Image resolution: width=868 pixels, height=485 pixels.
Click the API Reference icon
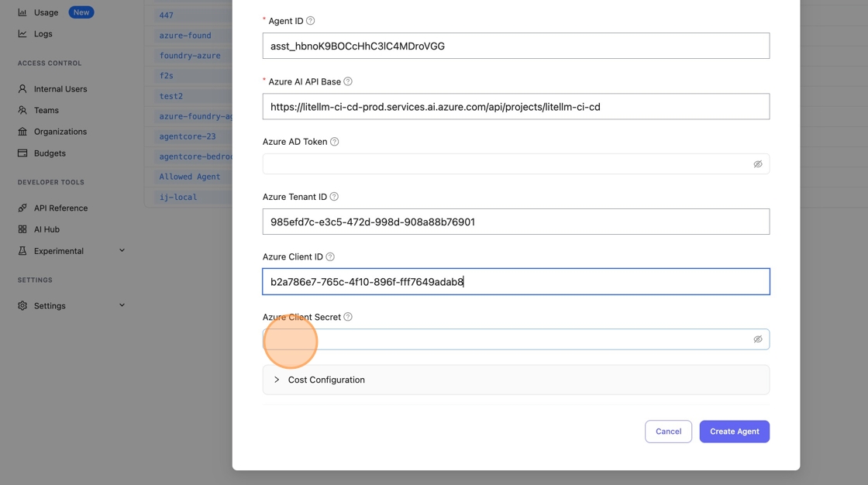click(x=22, y=208)
